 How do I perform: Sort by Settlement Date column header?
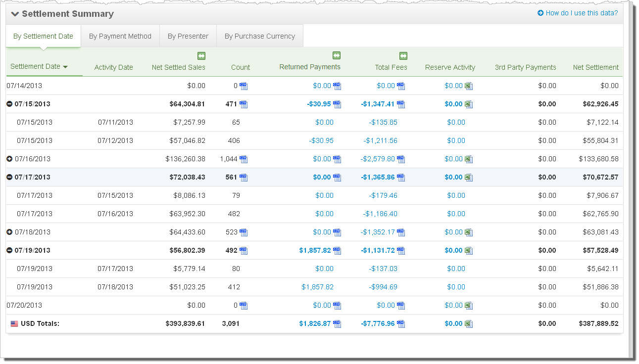point(39,66)
